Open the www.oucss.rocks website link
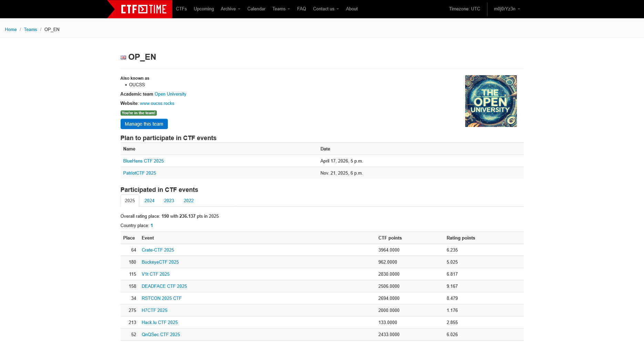Image resolution: width=644 pixels, height=343 pixels. [x=157, y=104]
